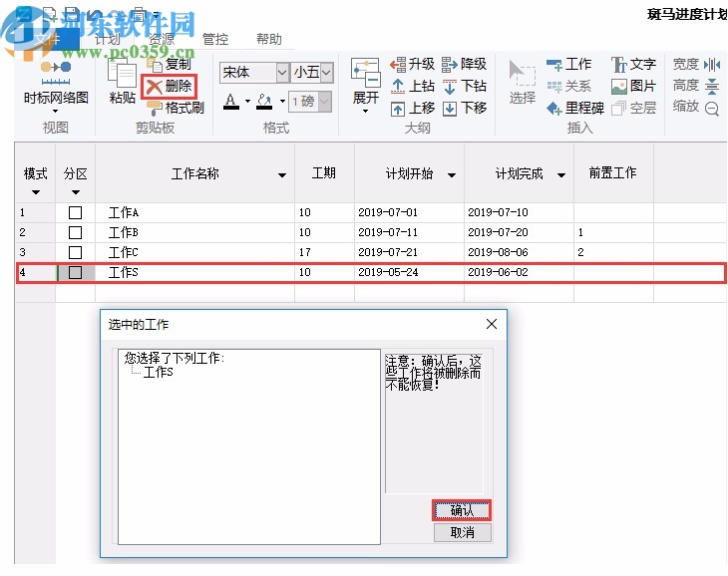Click the predecessor cell of 工作C
Screen dimensions: 728x576
tap(613, 252)
